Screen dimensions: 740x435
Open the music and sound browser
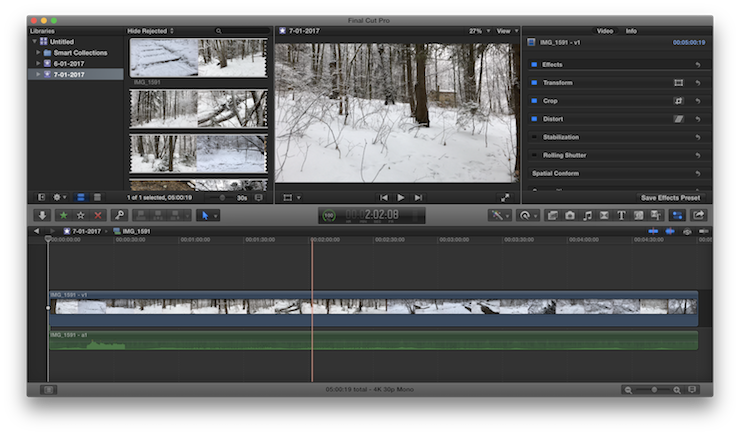click(x=587, y=215)
